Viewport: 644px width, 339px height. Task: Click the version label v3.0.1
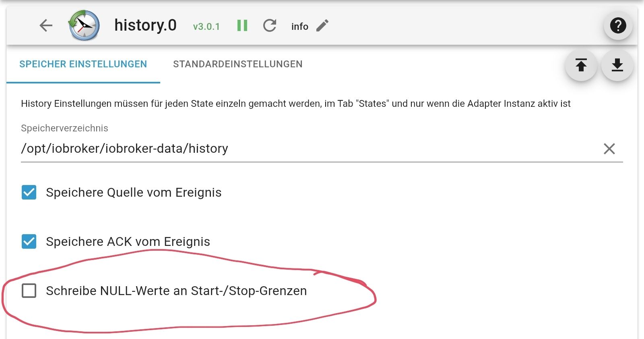[206, 27]
